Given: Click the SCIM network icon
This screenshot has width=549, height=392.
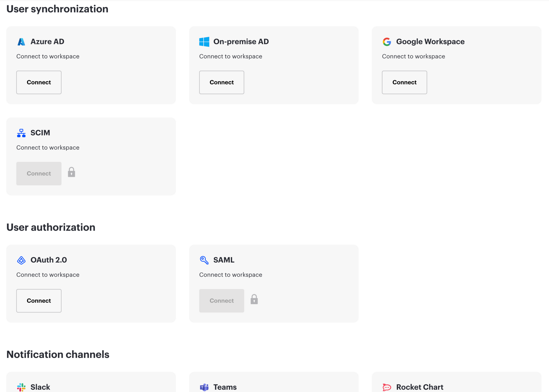Looking at the screenshot, I should tap(21, 133).
